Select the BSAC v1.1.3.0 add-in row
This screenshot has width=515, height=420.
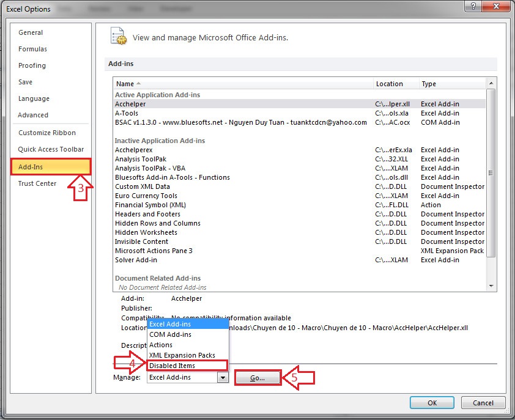pos(300,122)
